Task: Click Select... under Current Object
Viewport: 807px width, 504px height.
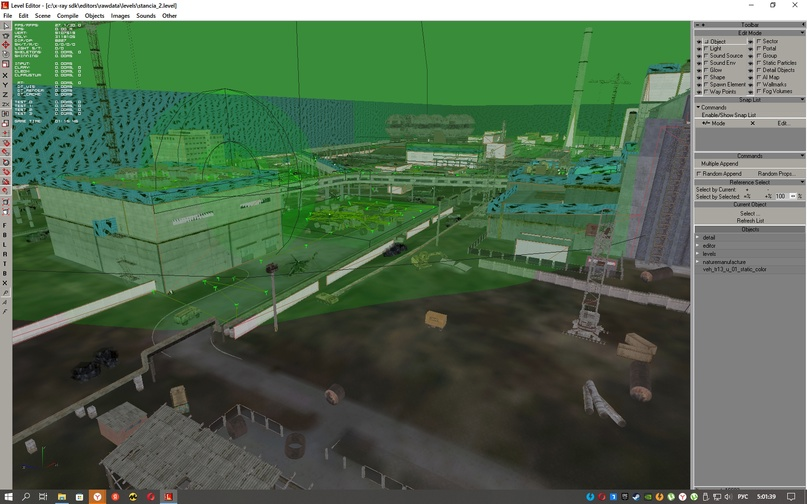Action: point(749,214)
